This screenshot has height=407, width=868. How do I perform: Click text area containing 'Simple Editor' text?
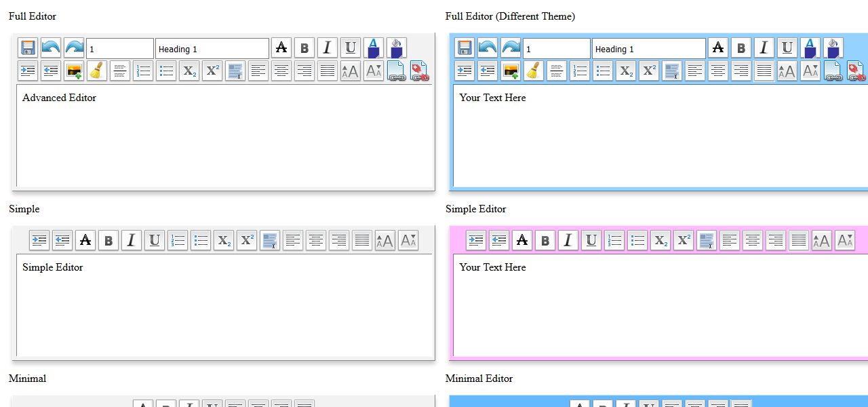[x=224, y=305]
